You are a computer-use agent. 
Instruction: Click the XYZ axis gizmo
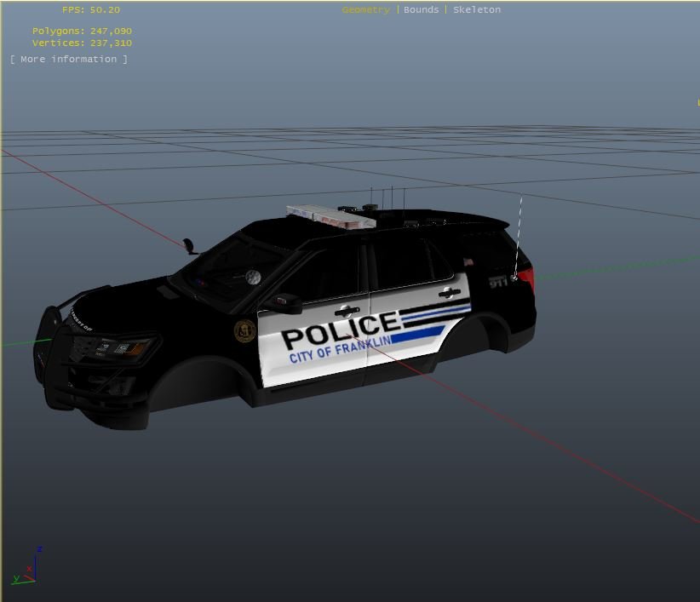tap(28, 568)
